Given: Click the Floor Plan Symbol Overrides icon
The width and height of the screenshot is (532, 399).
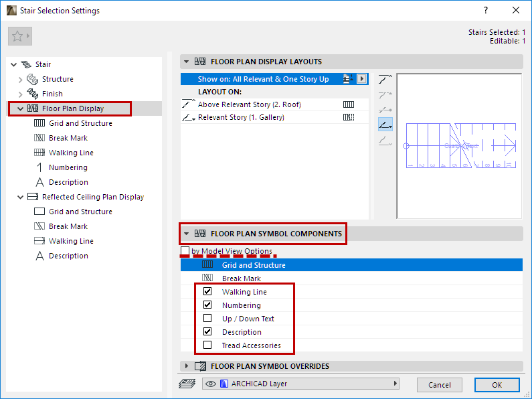Looking at the screenshot, I should [x=200, y=366].
